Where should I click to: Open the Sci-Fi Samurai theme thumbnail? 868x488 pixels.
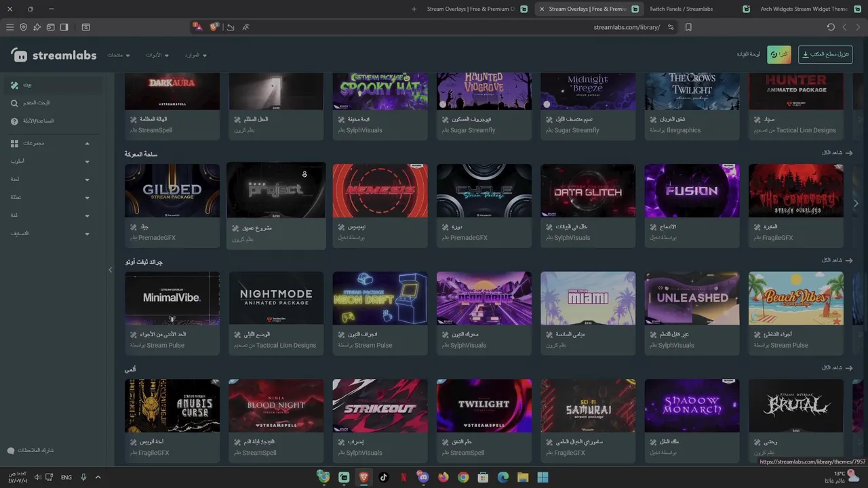(588, 405)
